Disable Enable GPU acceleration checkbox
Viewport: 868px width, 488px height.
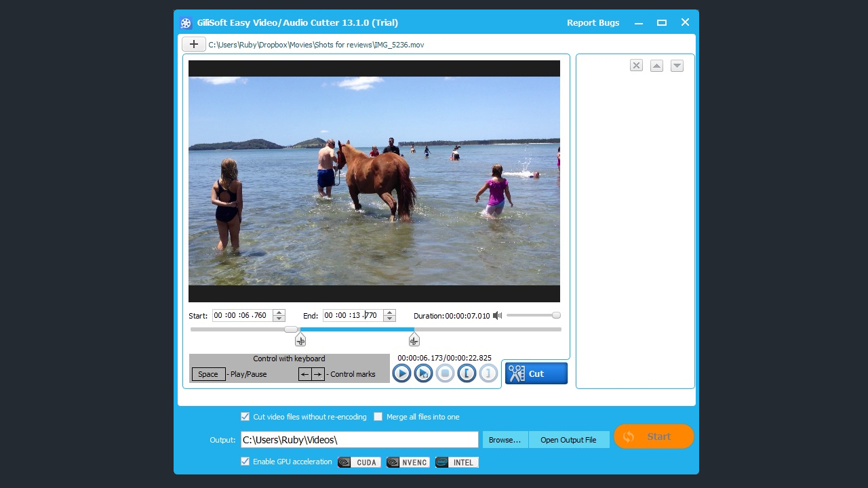pyautogui.click(x=245, y=462)
